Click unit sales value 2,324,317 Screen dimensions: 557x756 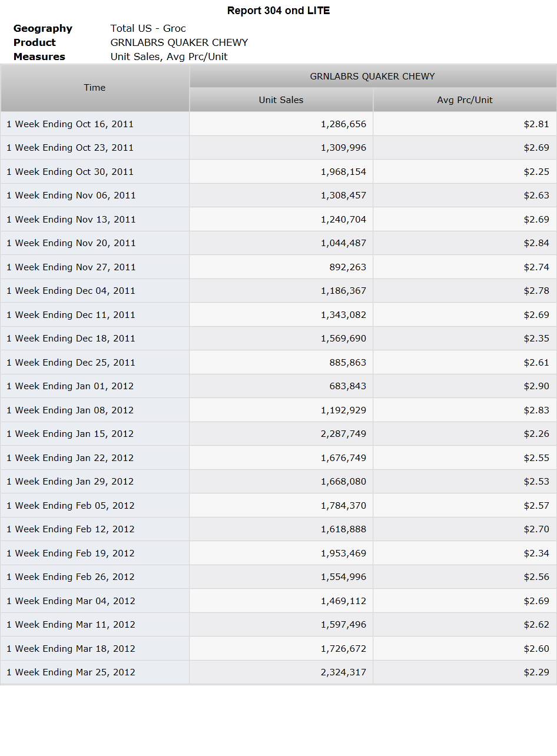(343, 672)
